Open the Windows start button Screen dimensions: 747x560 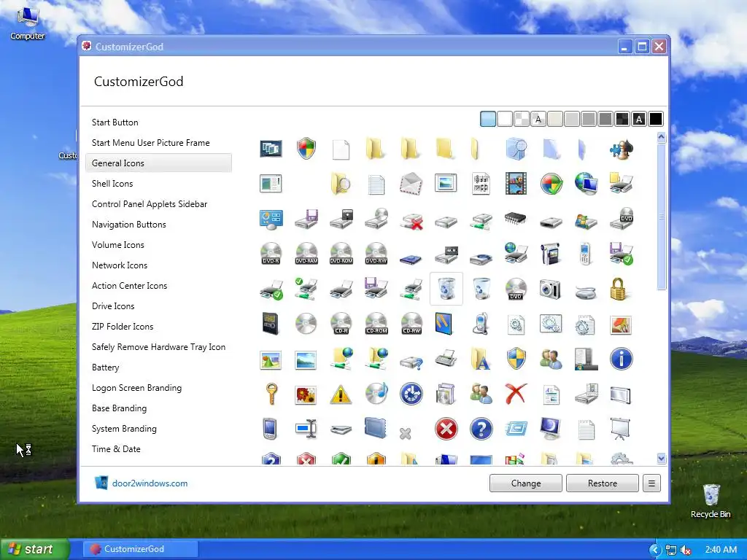point(35,549)
